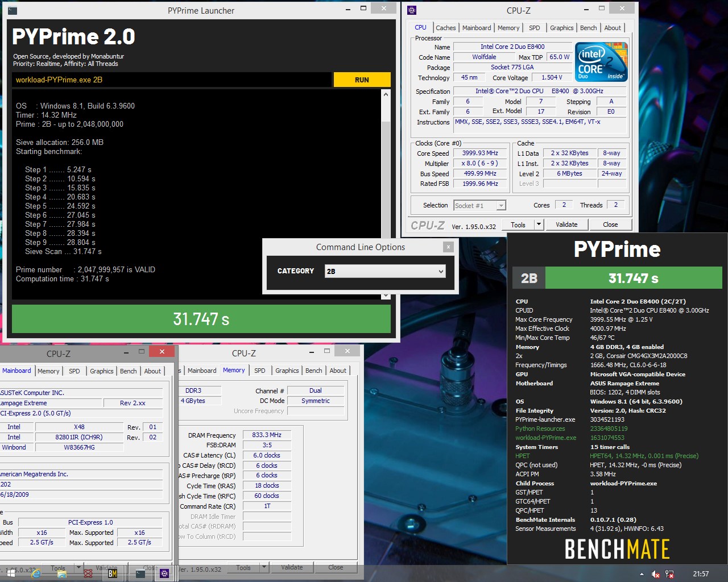Open About tab in bottom-middle CPU-Z window

(x=338, y=371)
